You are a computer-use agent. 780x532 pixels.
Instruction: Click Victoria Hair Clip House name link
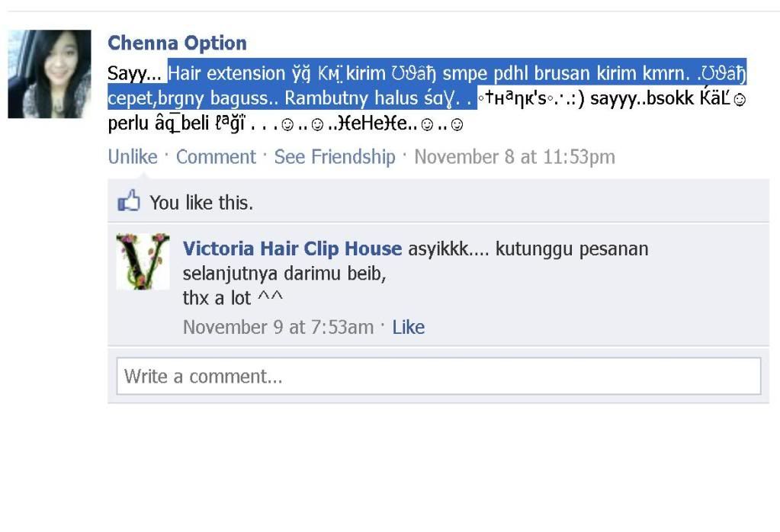(292, 248)
